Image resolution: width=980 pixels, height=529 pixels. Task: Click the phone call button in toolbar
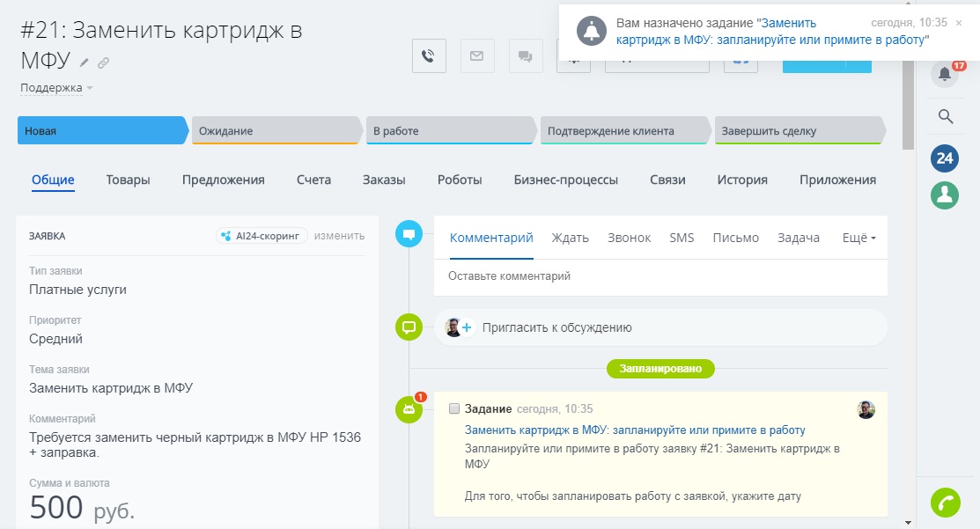pyautogui.click(x=429, y=56)
